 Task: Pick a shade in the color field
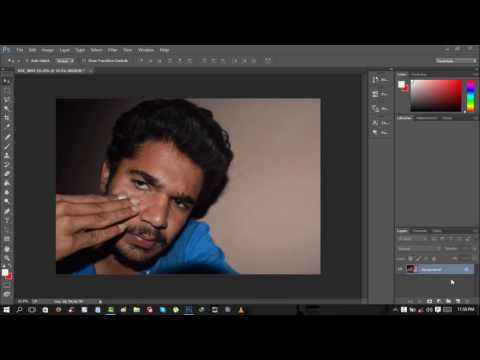pyautogui.click(x=436, y=96)
